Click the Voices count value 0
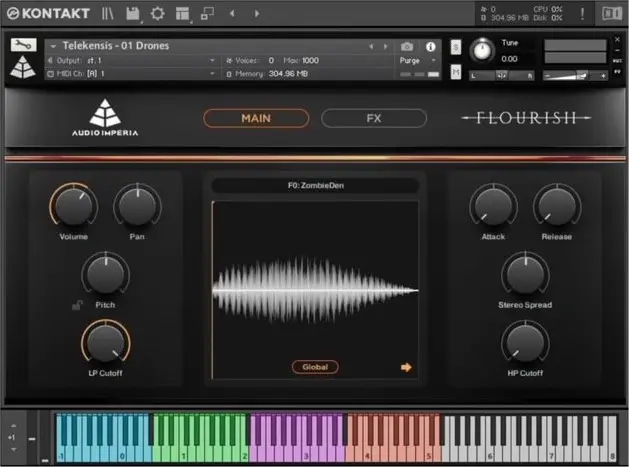629x467 pixels. pyautogui.click(x=272, y=61)
